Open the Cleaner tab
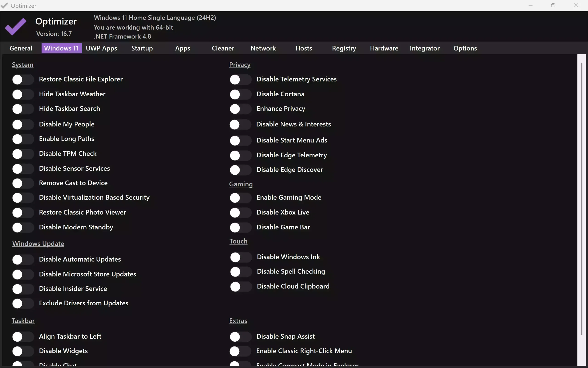 click(x=223, y=48)
